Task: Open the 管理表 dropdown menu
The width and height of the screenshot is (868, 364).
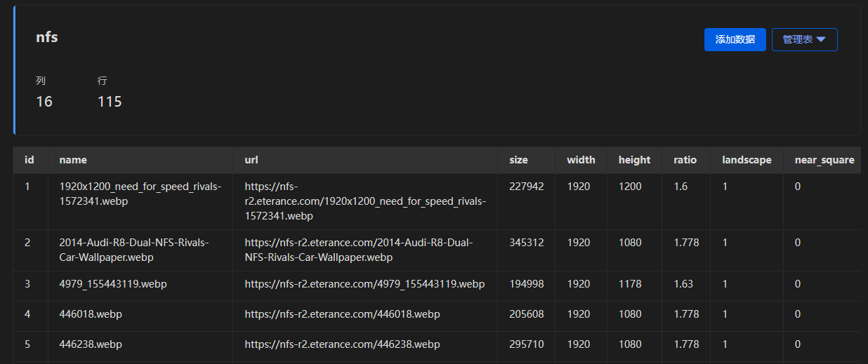Action: click(804, 40)
